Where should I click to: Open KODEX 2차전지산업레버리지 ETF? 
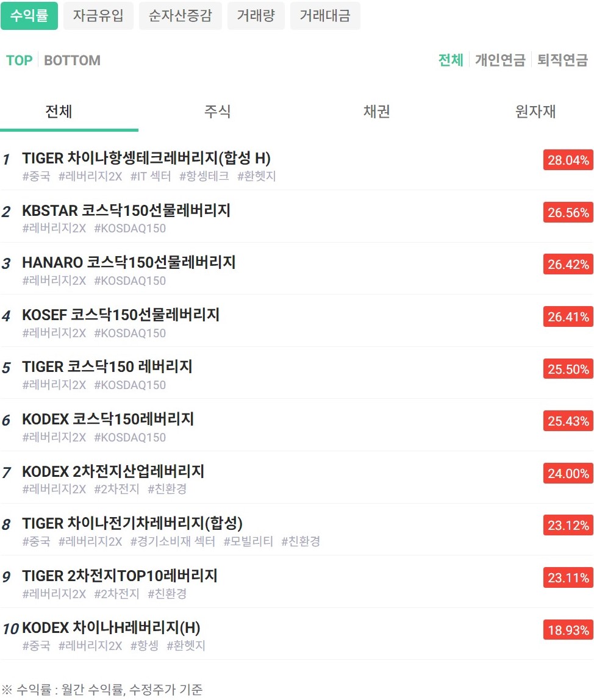tap(113, 471)
